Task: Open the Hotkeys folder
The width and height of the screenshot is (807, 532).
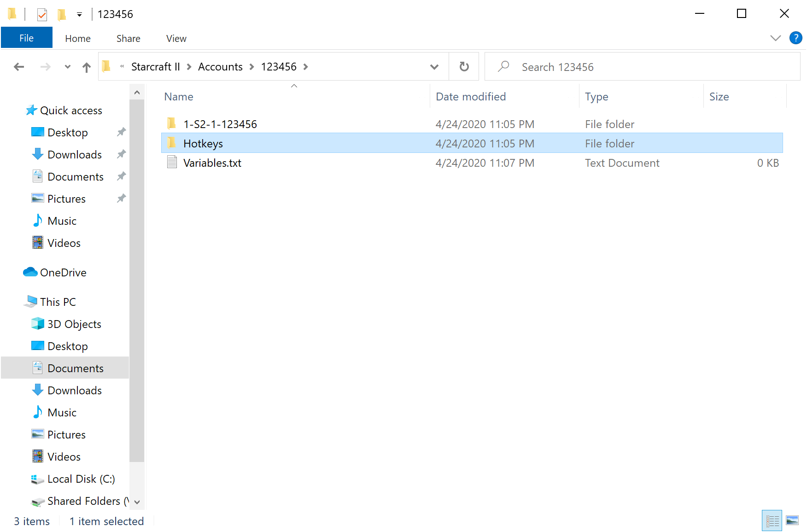Action: pyautogui.click(x=203, y=143)
